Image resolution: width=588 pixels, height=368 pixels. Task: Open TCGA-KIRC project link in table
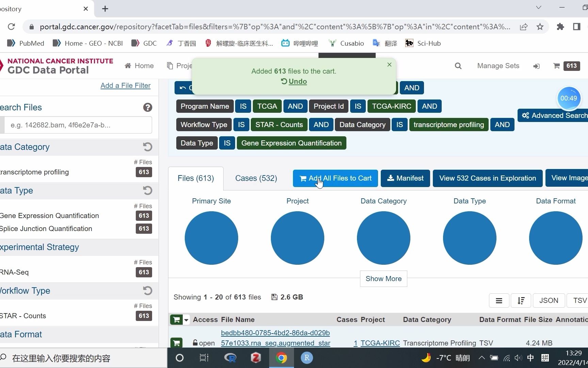(380, 343)
